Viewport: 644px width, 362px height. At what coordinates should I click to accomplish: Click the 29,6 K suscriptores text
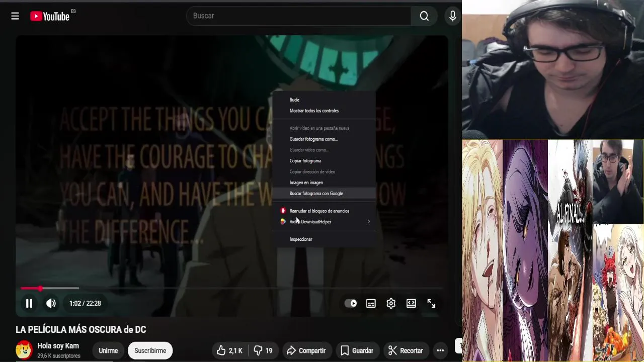pyautogui.click(x=59, y=356)
